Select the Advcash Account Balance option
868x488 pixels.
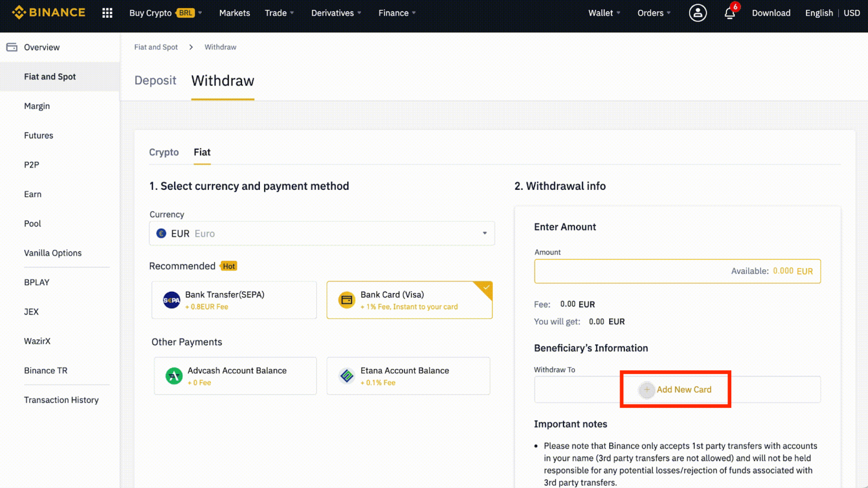tap(234, 376)
